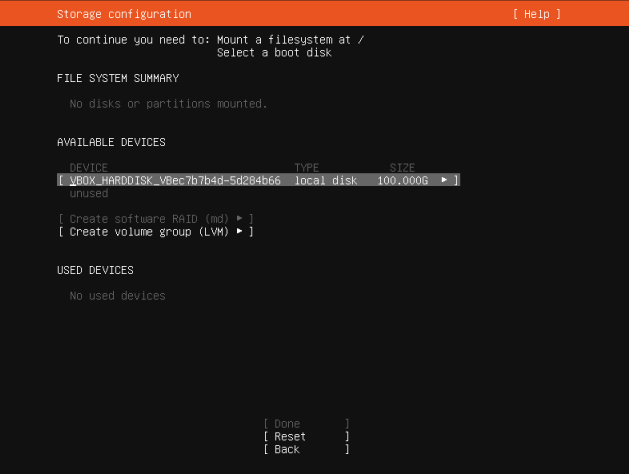The height and width of the screenshot is (474, 629).
Task: Click the Reset button
Action: (306, 436)
